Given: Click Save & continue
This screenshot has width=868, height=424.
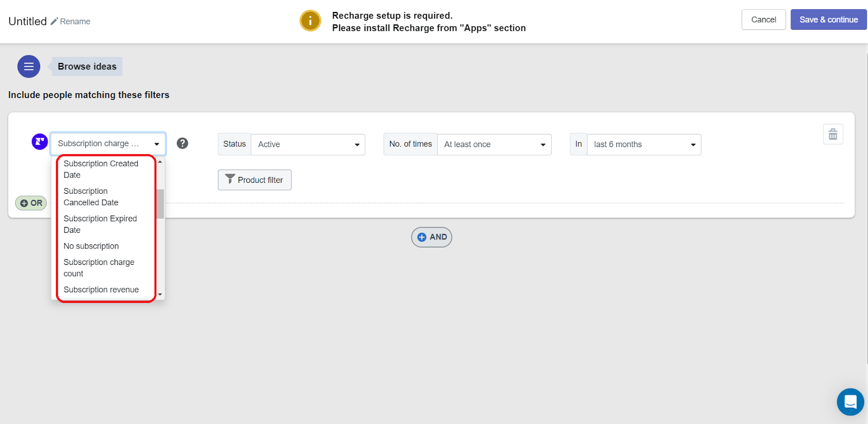Looking at the screenshot, I should click(828, 20).
